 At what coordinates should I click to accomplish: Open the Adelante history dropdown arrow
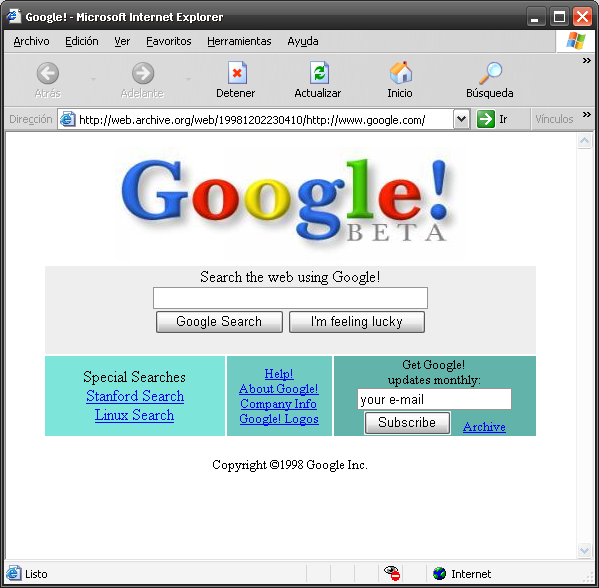(x=188, y=79)
